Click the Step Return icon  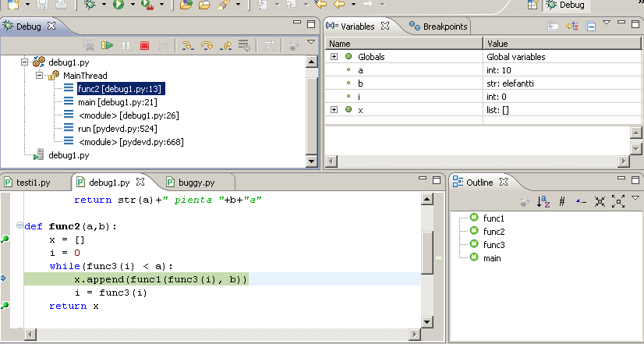(x=225, y=46)
